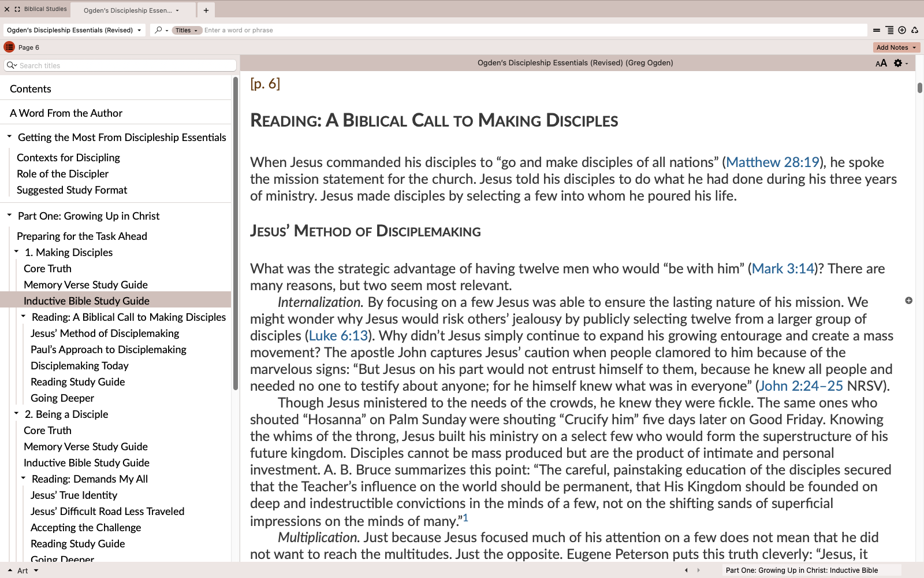
Task: Click the plus marker in right margin
Action: coord(908,301)
